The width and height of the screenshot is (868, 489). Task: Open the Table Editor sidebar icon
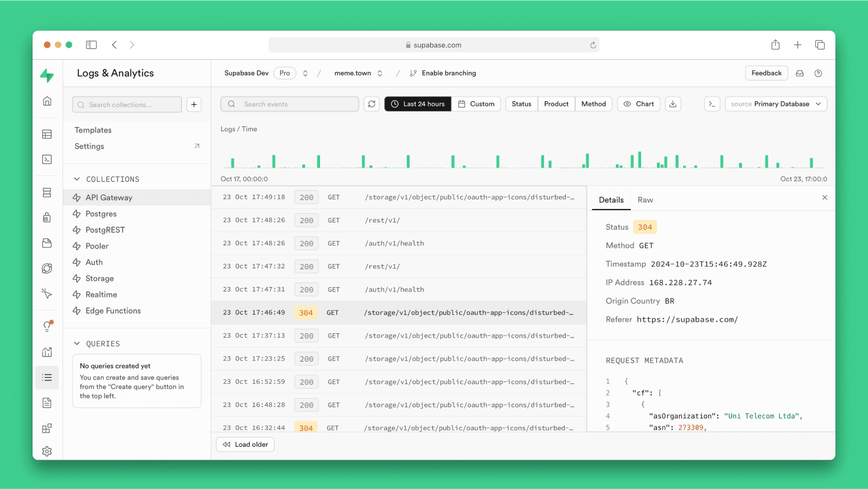(47, 134)
